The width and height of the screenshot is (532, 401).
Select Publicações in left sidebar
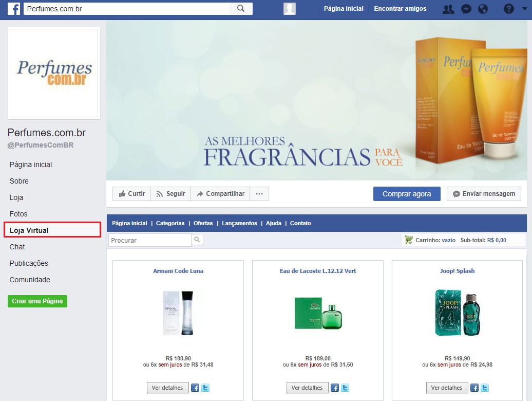pos(29,263)
